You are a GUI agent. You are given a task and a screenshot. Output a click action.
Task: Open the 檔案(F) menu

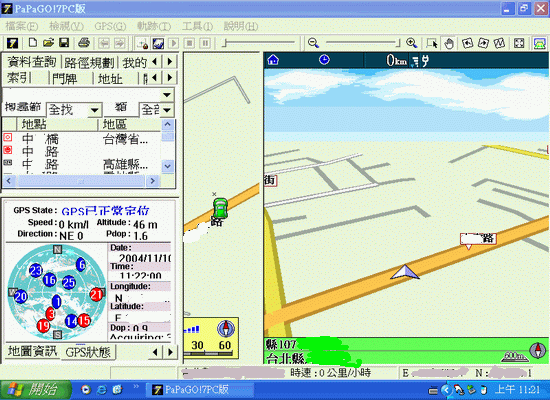[x=22, y=26]
